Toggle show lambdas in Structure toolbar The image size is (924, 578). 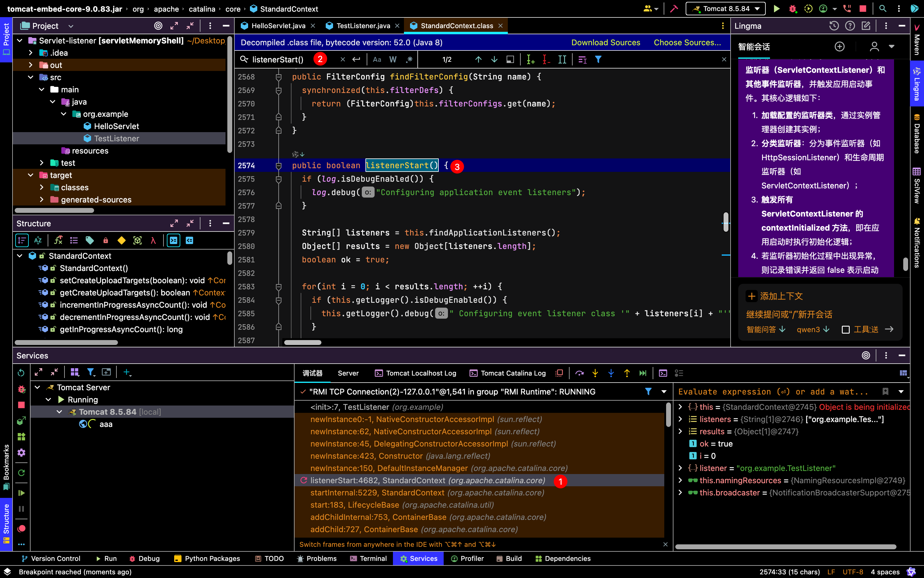pyautogui.click(x=153, y=240)
